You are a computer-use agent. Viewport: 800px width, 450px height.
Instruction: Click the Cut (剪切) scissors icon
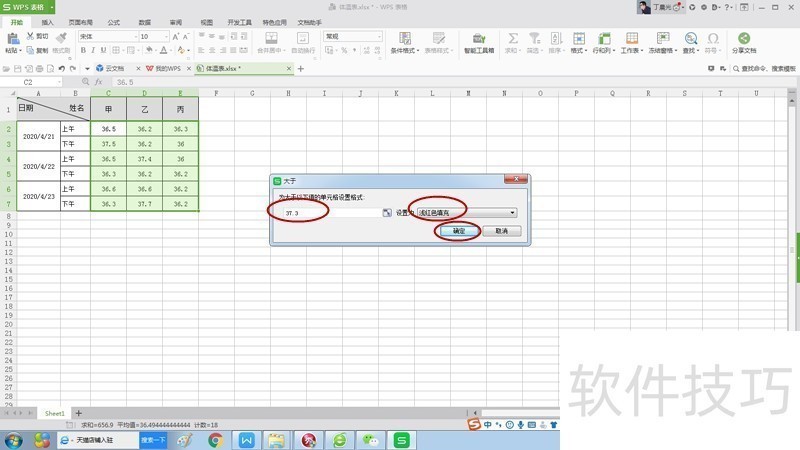pos(31,36)
